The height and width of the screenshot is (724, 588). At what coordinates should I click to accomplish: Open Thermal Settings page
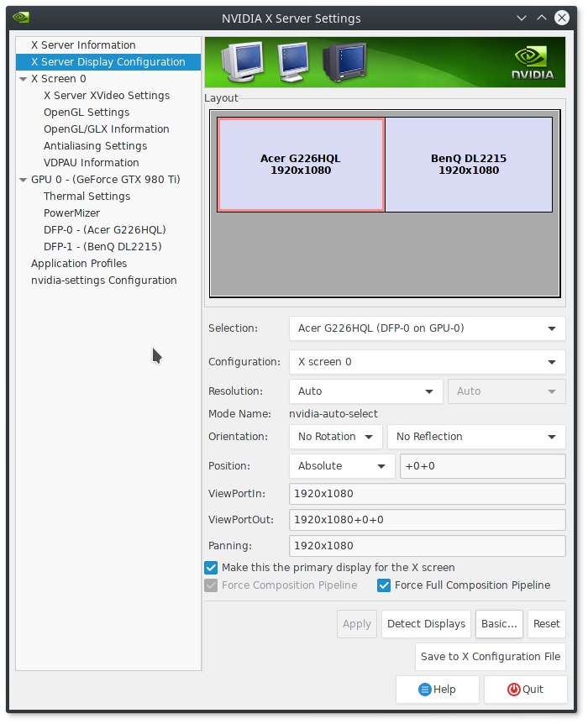point(87,197)
